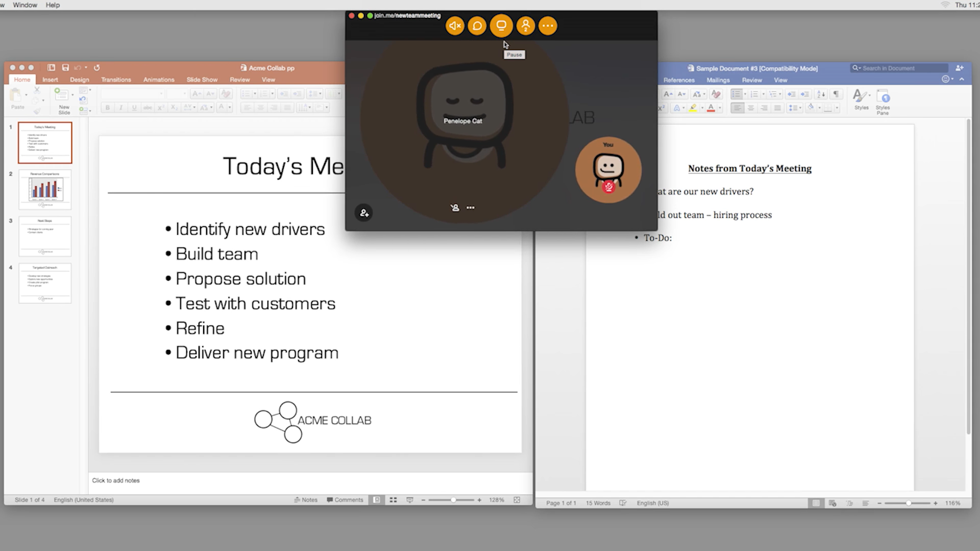The width and height of the screenshot is (980, 551).
Task: Click the Notes button in PowerPoint
Action: point(306,500)
